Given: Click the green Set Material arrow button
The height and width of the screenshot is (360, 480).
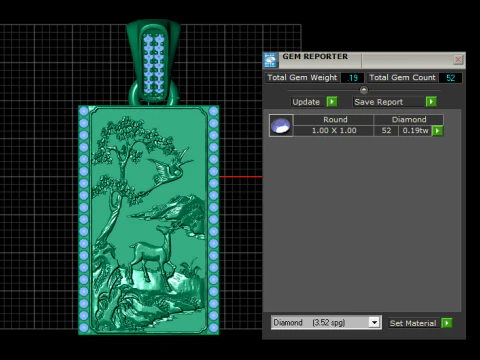Looking at the screenshot, I should point(447,323).
